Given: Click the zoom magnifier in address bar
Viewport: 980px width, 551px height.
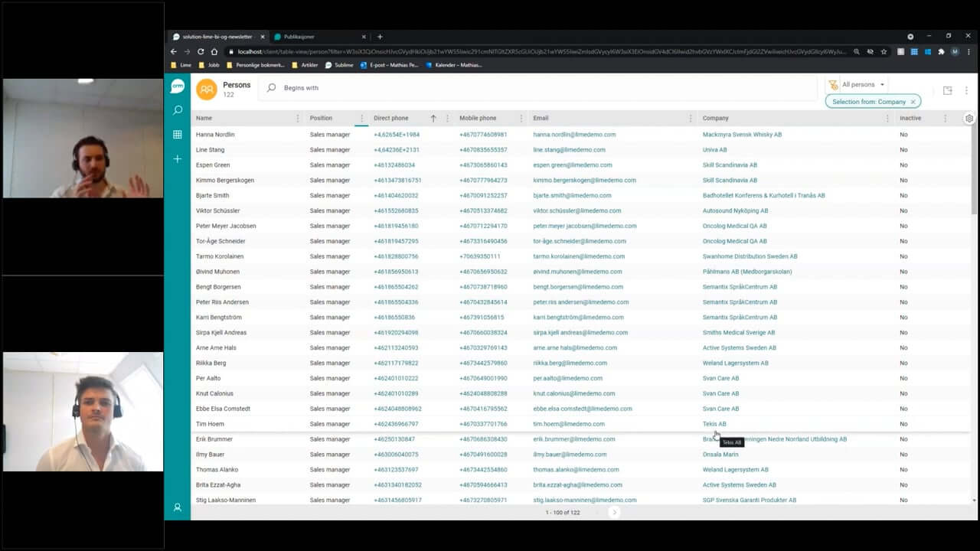Looking at the screenshot, I should click(x=856, y=51).
